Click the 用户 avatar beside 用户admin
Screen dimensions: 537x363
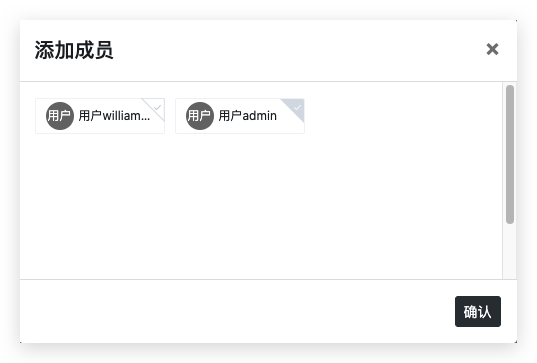pyautogui.click(x=200, y=116)
